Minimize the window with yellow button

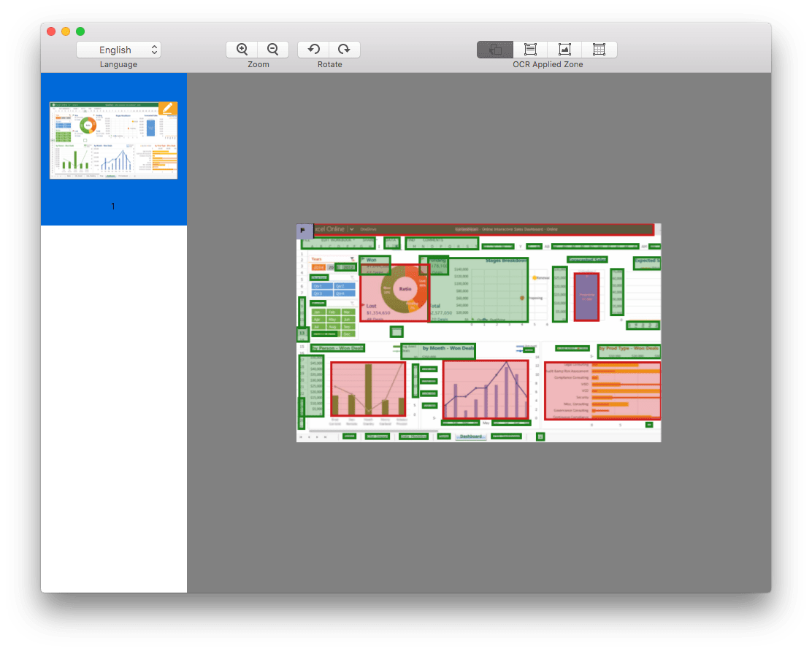click(x=66, y=31)
